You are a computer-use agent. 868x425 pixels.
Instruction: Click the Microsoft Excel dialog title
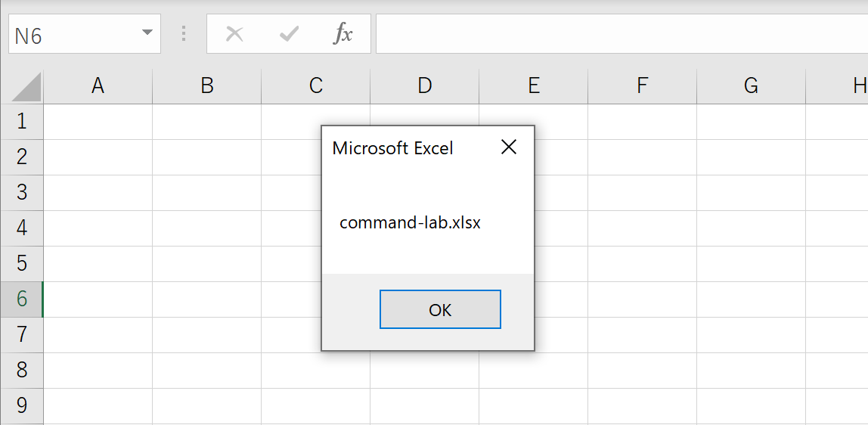[392, 147]
